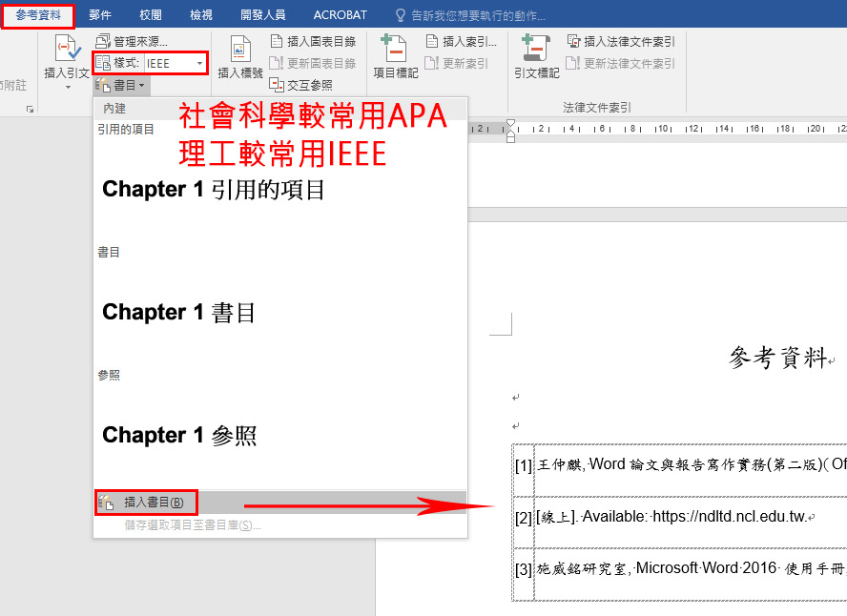Switch to the 參考資料 ribbon tab
Image resolution: width=847 pixels, height=616 pixels.
pyautogui.click(x=38, y=15)
